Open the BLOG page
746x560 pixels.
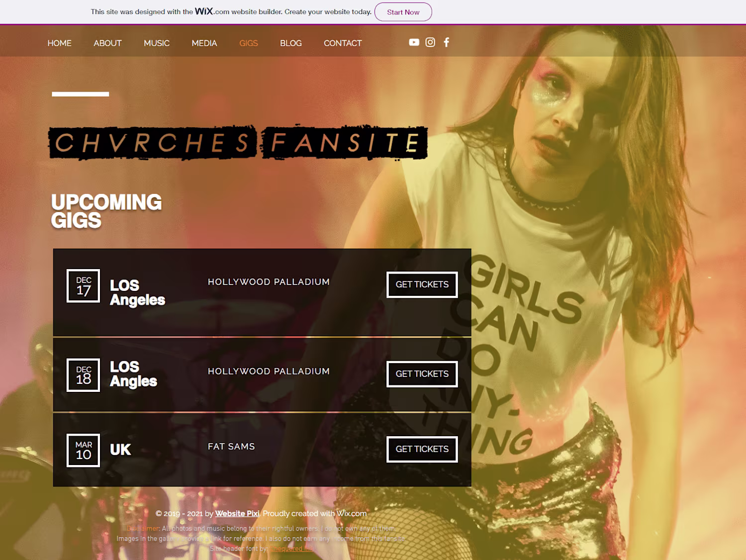[291, 43]
